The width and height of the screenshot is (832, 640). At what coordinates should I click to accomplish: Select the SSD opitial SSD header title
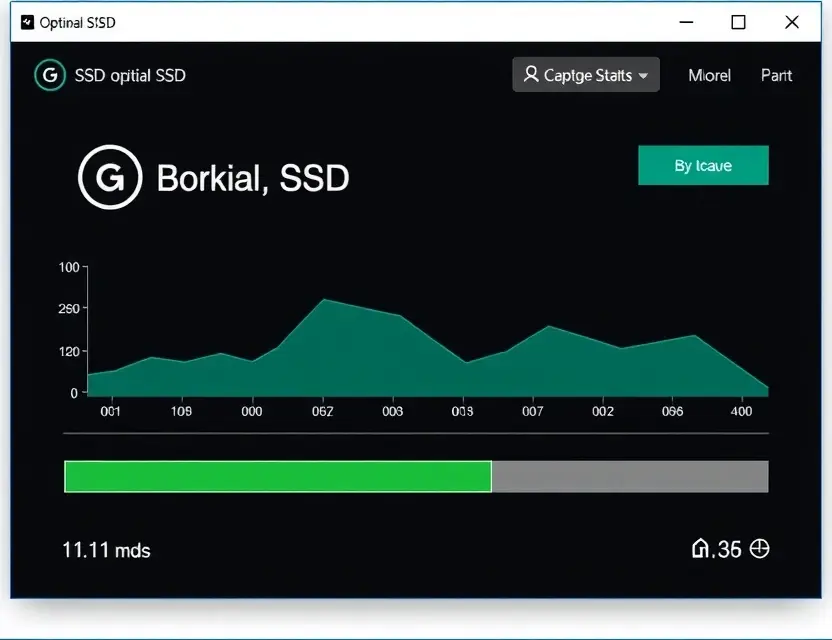(x=130, y=76)
